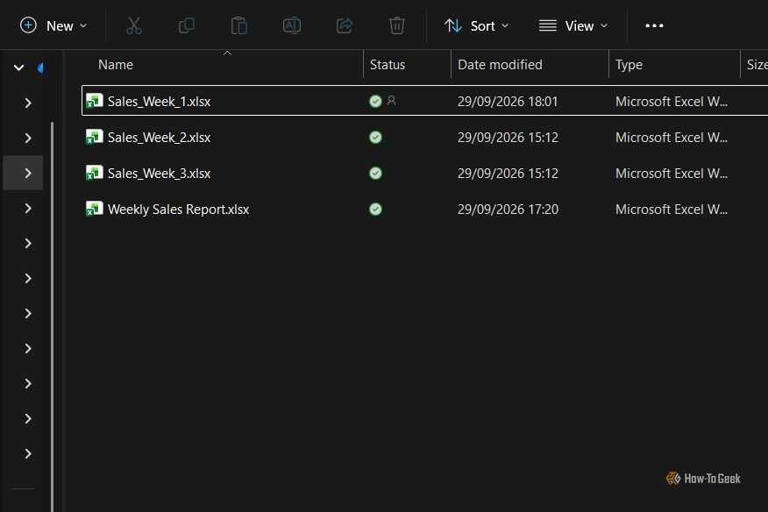Click green sync checkmark for Sales_Week_3.xlsx

(x=376, y=173)
